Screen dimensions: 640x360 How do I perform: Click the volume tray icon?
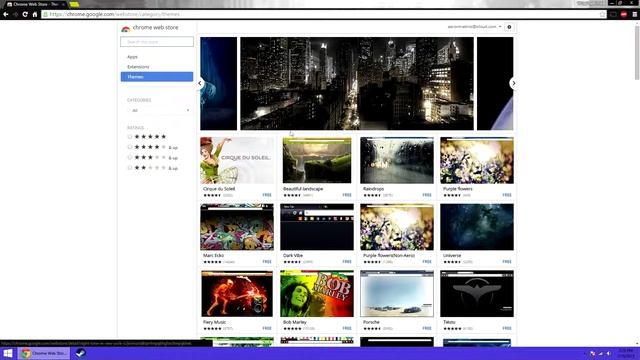609,353
